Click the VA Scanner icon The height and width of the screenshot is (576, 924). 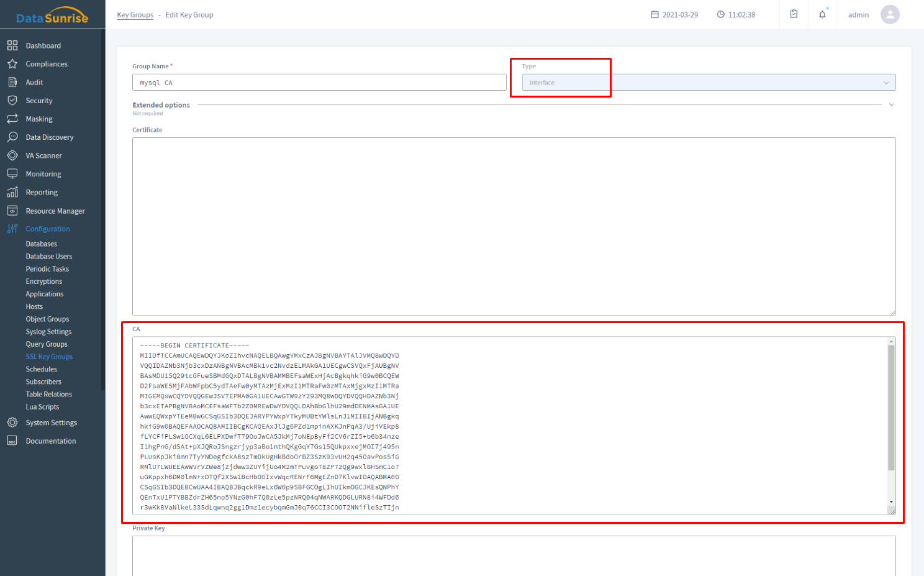(x=12, y=155)
